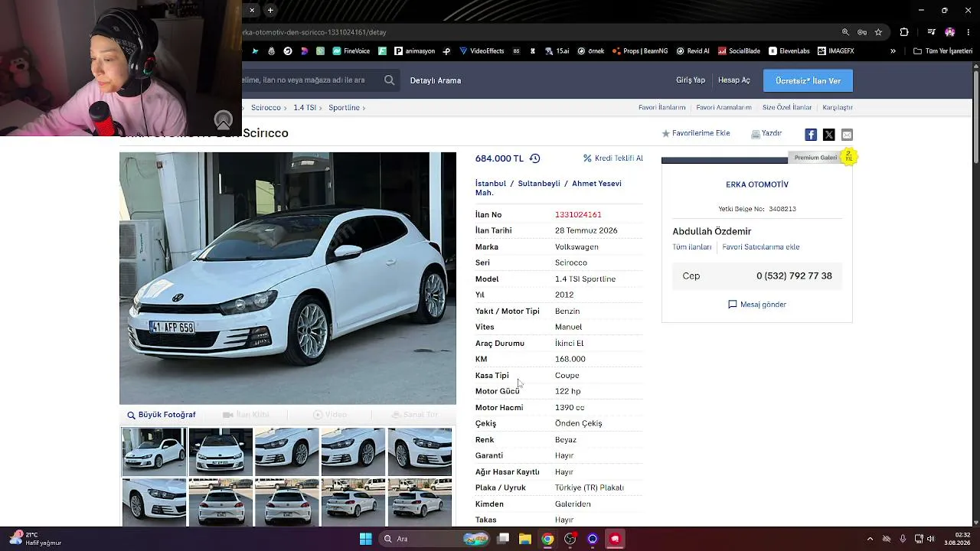Image resolution: width=980 pixels, height=551 pixels.
Task: Open Favori İlanlarım menu item
Action: [x=662, y=108]
